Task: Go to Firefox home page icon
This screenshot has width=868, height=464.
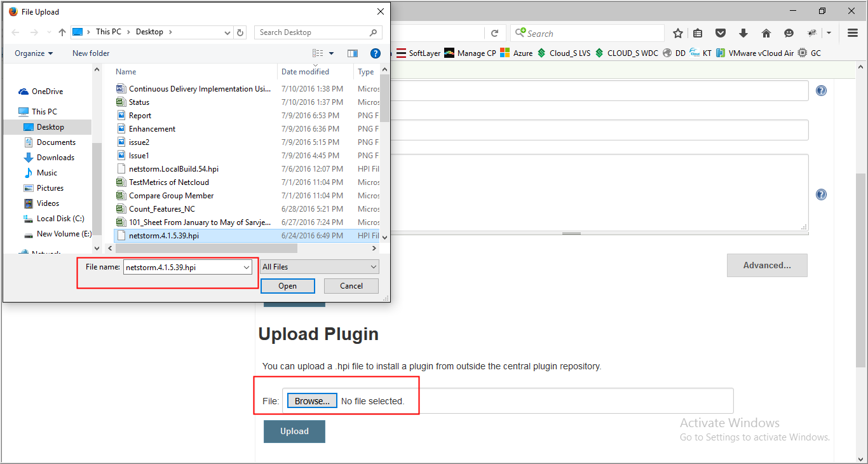Action: point(766,33)
